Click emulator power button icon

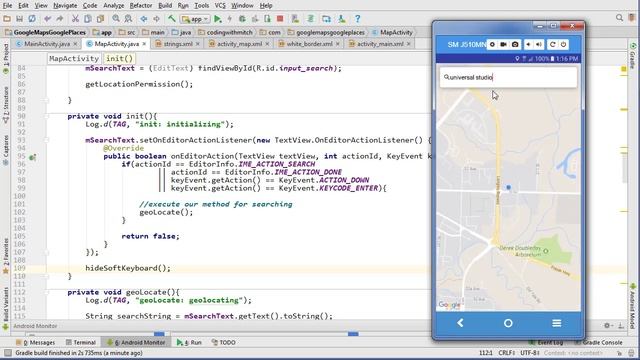[x=564, y=44]
